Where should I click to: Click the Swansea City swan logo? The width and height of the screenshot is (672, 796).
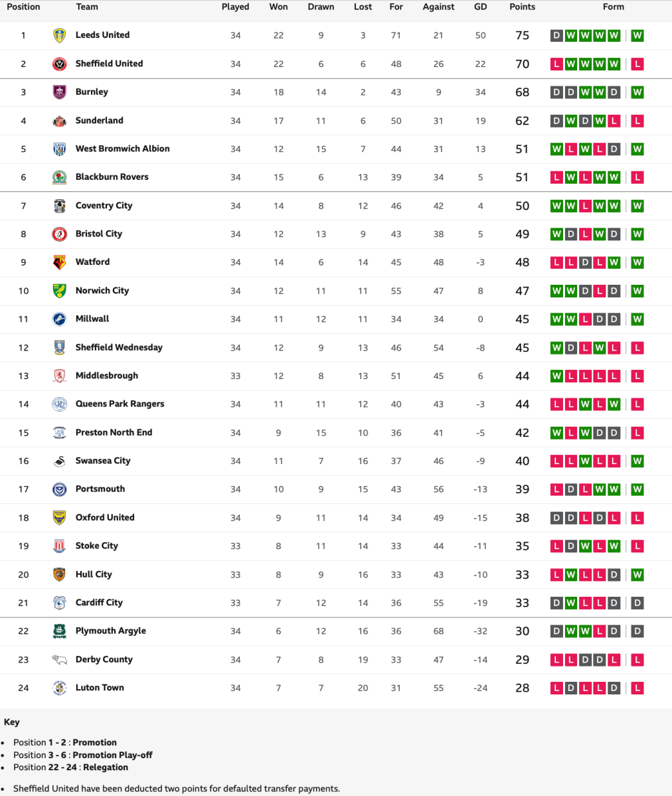pos(60,461)
